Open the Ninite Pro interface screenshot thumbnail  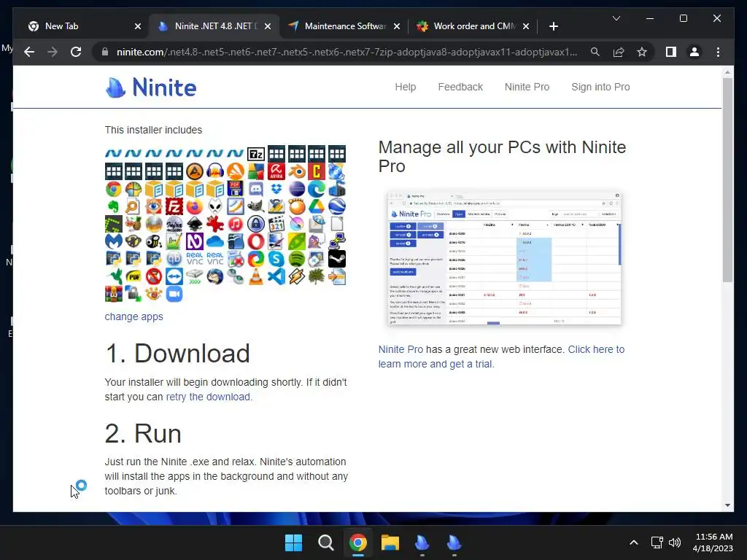pyautogui.click(x=505, y=257)
